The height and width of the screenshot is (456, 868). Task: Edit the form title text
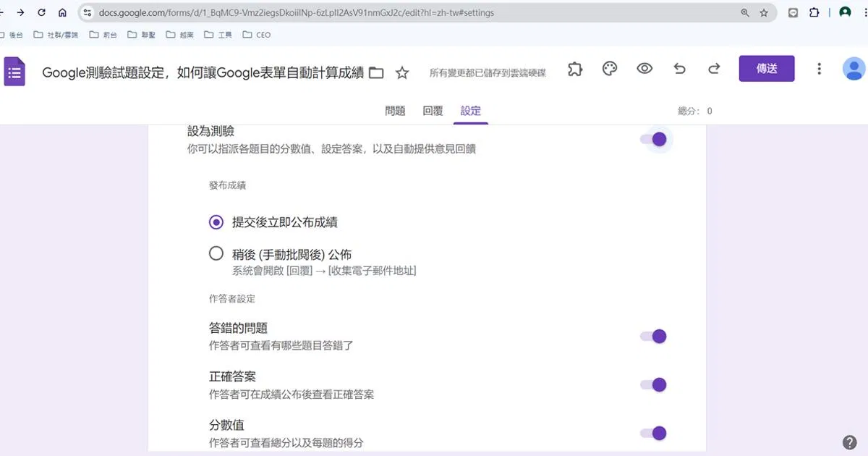203,72
